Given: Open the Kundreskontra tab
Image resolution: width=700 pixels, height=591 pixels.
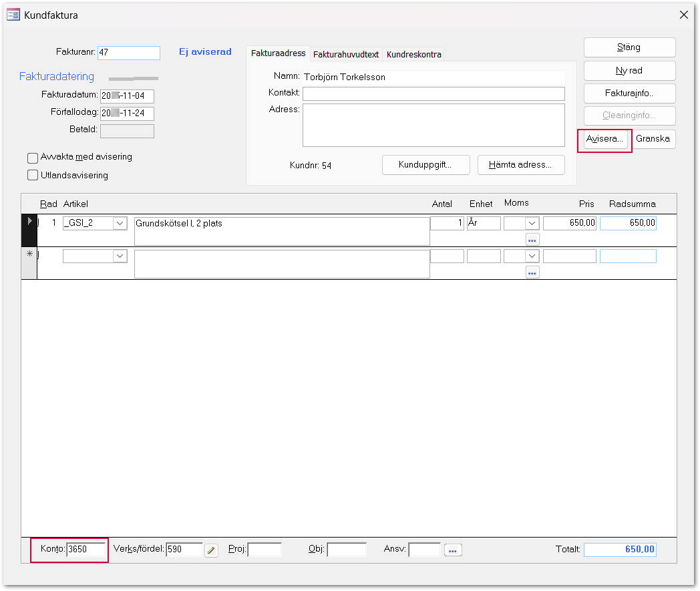Looking at the screenshot, I should pos(414,54).
